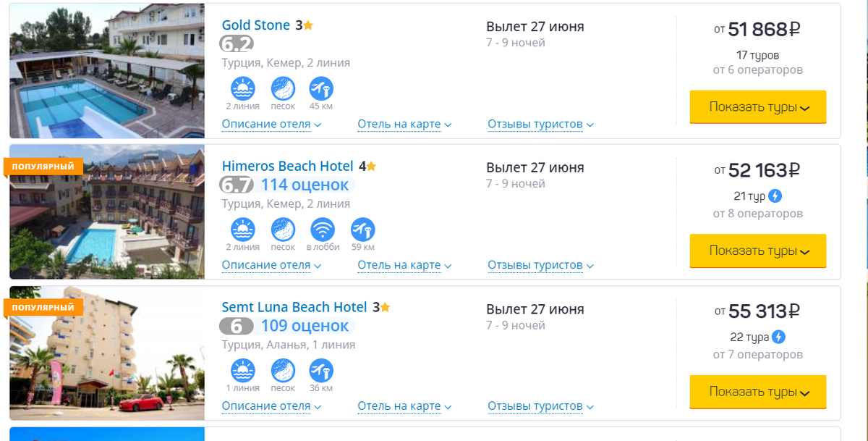Expand Отель на карте for Himeros Beach Hotel

click(404, 265)
